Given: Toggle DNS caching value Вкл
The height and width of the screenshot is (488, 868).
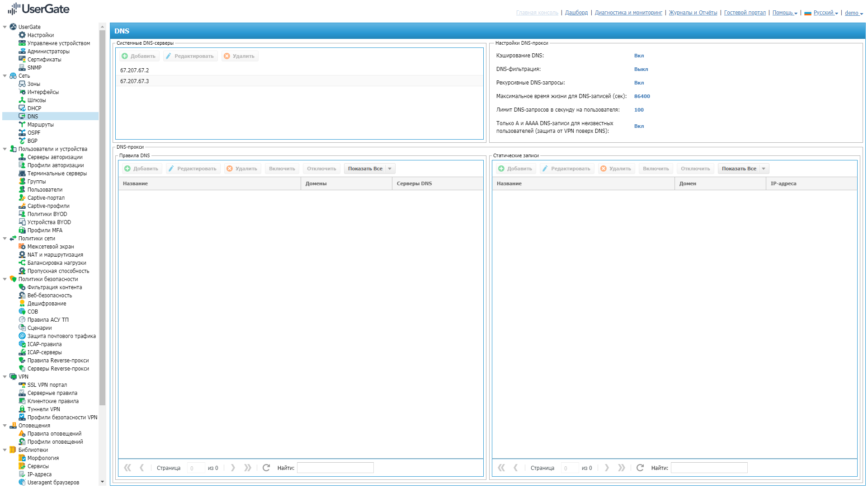Looking at the screenshot, I should [x=638, y=56].
